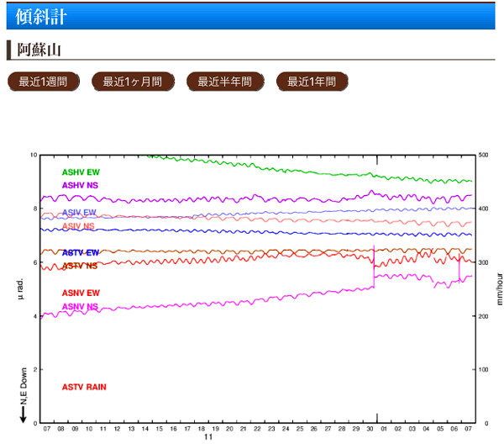Select the purple ASHV NS legend label

pyautogui.click(x=81, y=185)
